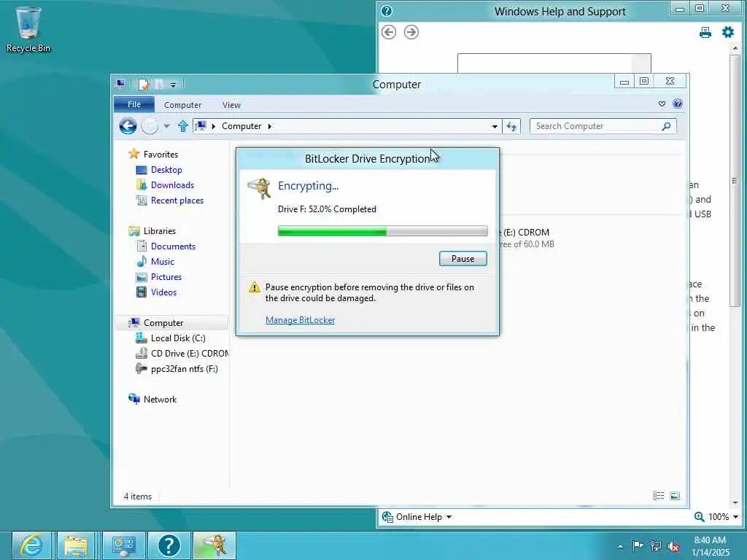747x560 pixels.
Task: Switch to details view in Explorer
Action: 659,496
